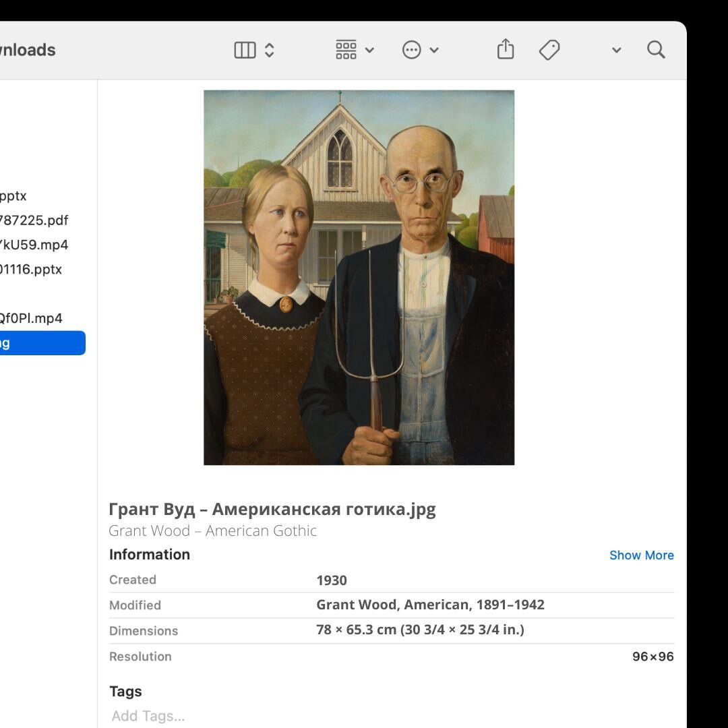Image resolution: width=728 pixels, height=728 pixels.
Task: Open view switcher up-down arrows
Action: [x=269, y=50]
